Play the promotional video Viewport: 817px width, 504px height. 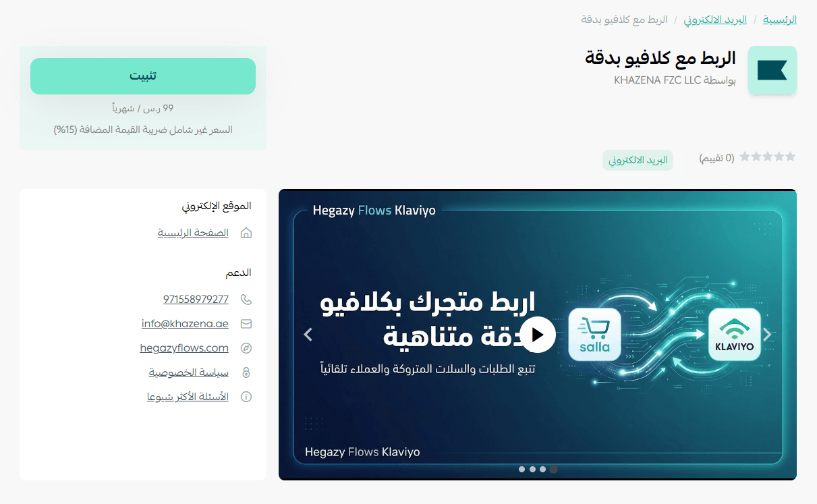click(x=538, y=335)
